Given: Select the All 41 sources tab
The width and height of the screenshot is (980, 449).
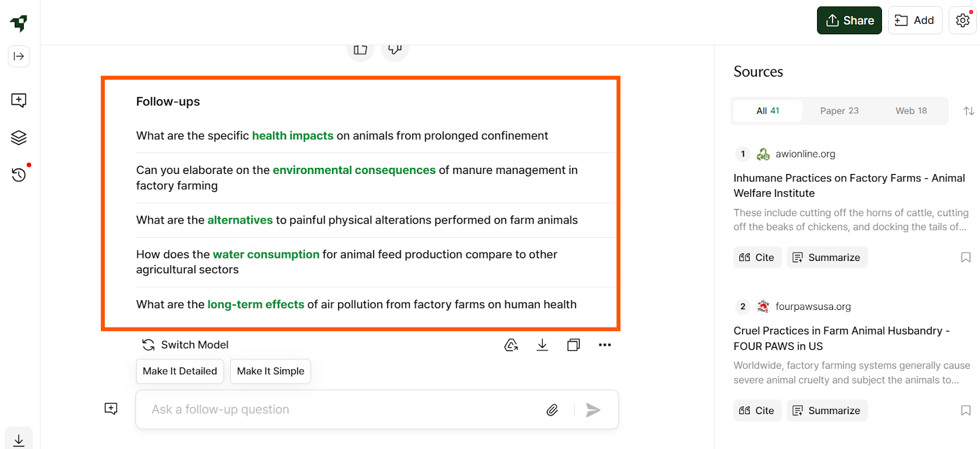Looking at the screenshot, I should 768,111.
